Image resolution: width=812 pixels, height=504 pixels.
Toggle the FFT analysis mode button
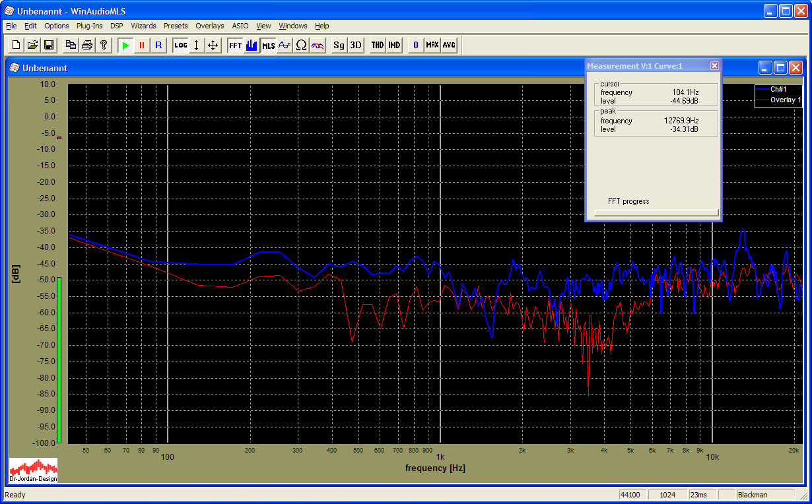235,46
